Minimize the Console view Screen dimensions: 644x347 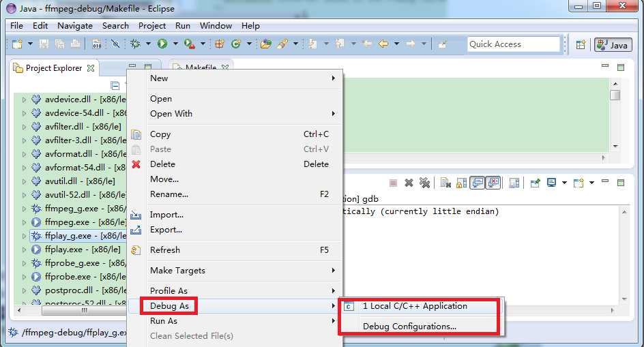pyautogui.click(x=605, y=181)
